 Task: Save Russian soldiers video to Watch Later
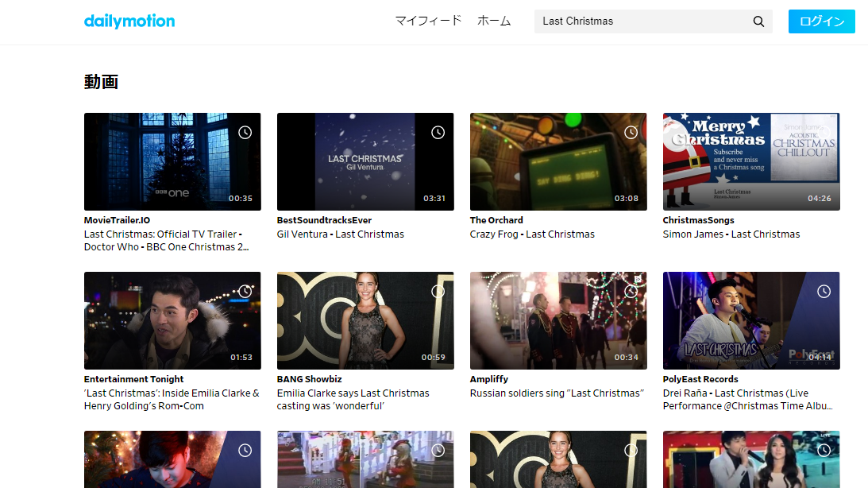(631, 292)
